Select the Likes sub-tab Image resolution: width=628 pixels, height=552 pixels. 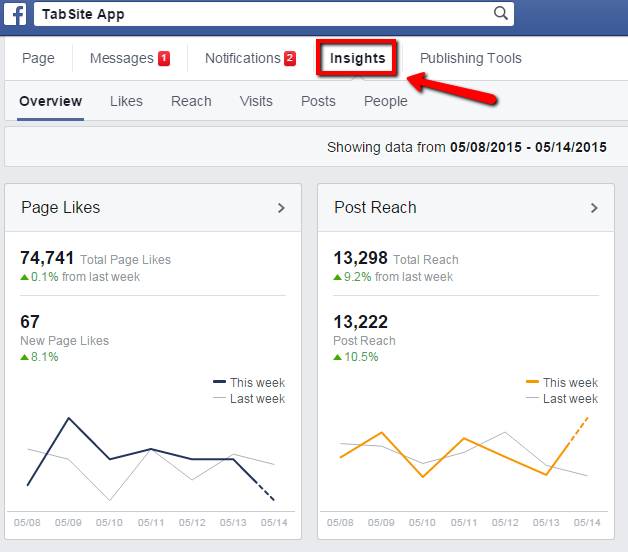(126, 101)
